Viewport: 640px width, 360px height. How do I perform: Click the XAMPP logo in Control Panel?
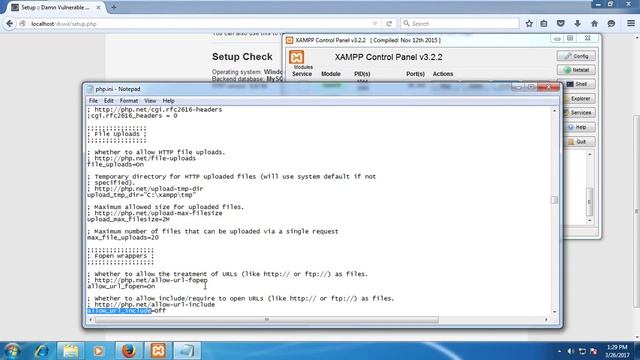(x=297, y=57)
